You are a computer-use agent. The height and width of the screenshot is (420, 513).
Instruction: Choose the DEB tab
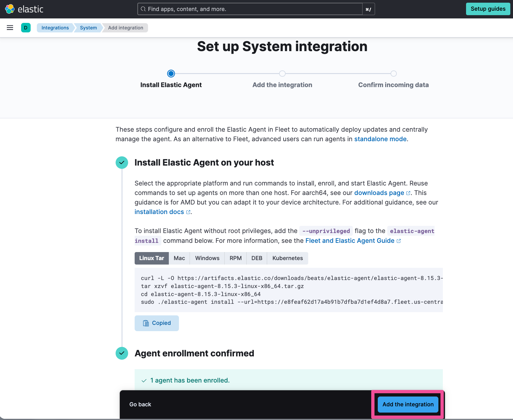point(257,258)
